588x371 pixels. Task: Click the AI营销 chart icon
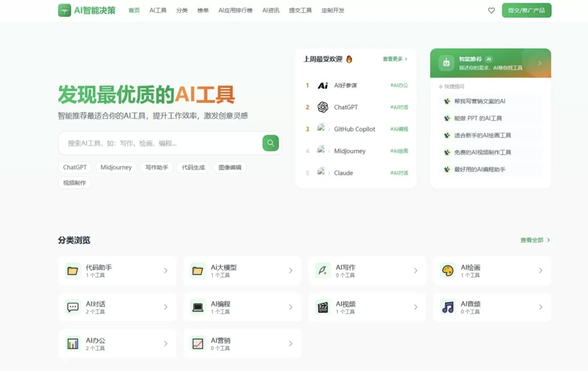tap(198, 343)
